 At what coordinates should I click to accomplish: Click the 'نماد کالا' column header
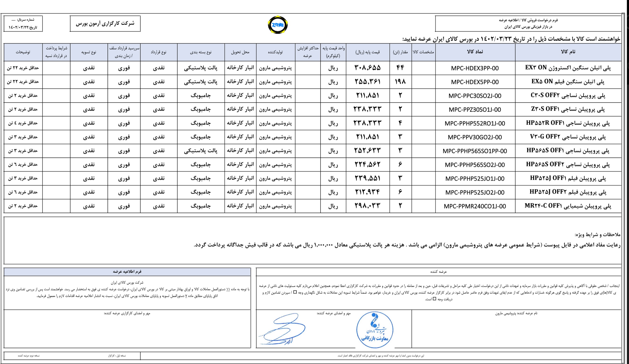pyautogui.click(x=475, y=52)
